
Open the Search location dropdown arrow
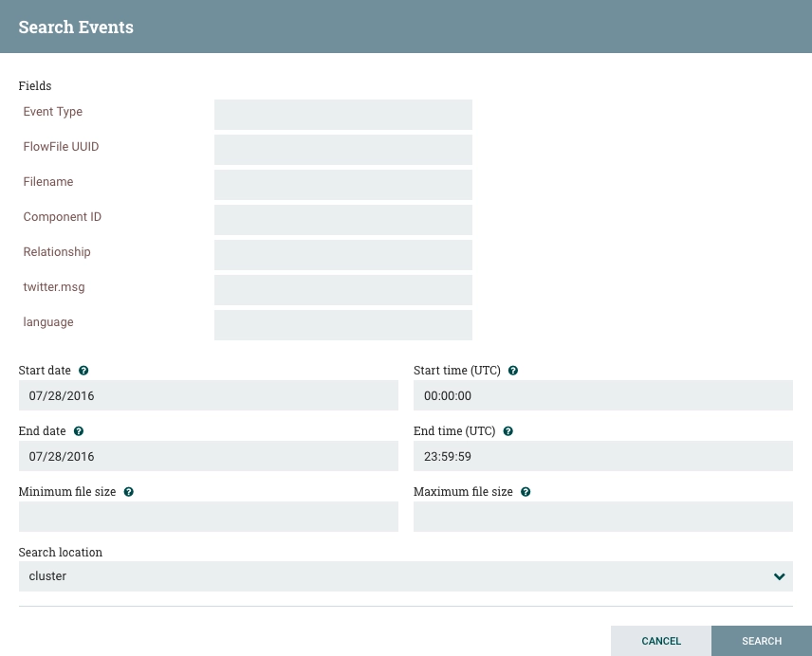(780, 576)
